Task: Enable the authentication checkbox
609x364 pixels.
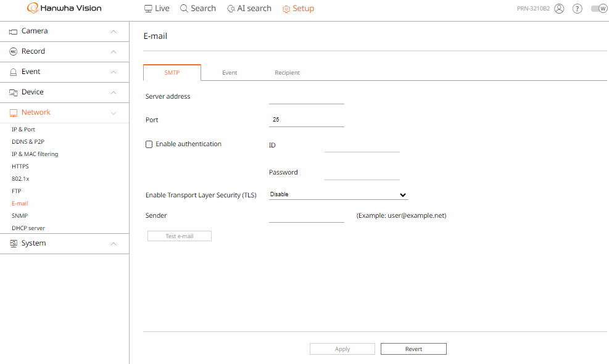Action: (x=149, y=144)
